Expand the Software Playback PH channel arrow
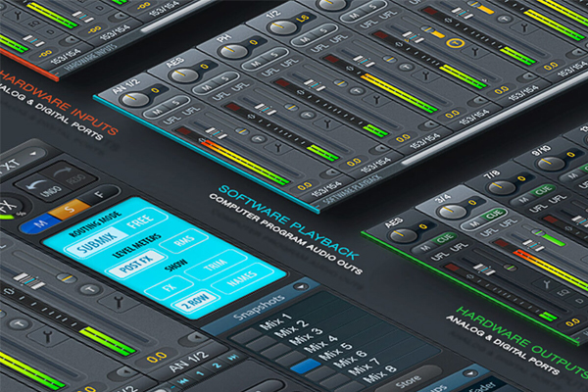588x392 pixels. (x=429, y=124)
